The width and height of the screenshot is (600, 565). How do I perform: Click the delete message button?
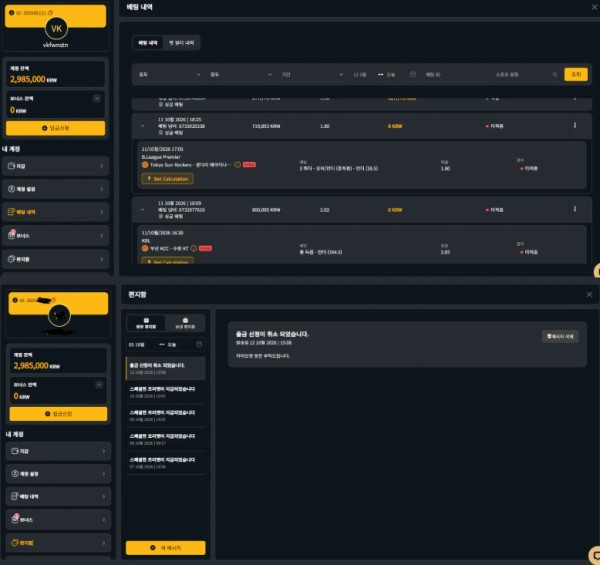pos(560,337)
